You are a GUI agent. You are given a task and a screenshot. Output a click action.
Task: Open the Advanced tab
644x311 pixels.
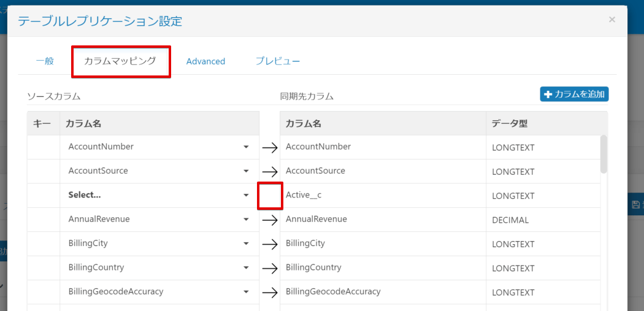click(x=205, y=61)
